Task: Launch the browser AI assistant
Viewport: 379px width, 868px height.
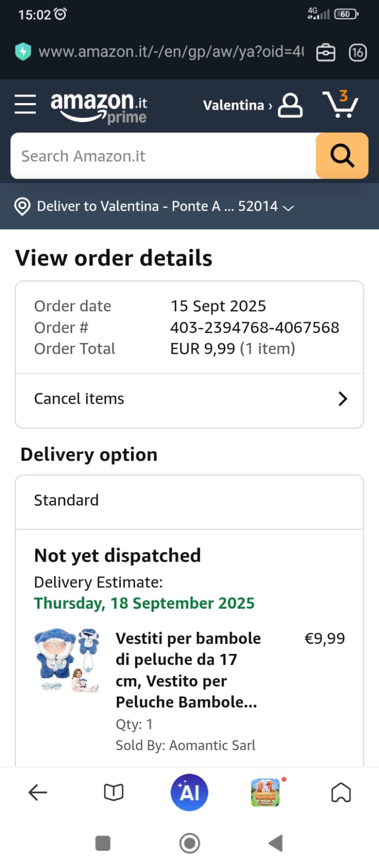Action: (x=189, y=793)
